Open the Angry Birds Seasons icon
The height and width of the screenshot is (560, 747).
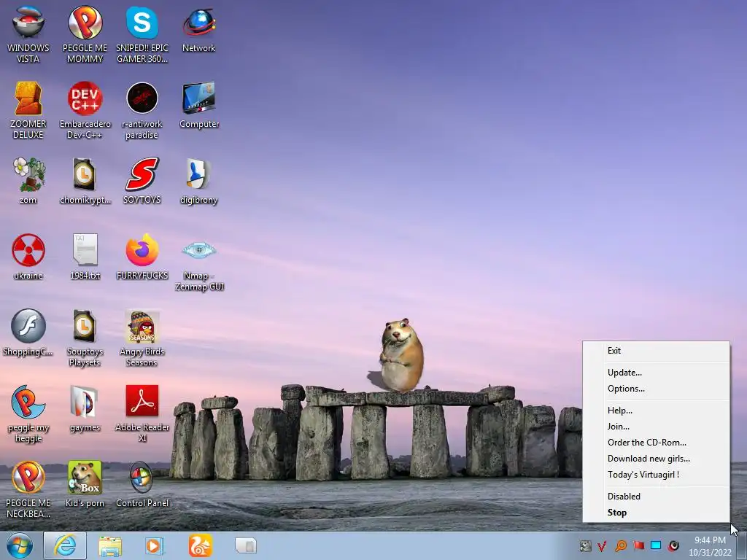pyautogui.click(x=142, y=338)
